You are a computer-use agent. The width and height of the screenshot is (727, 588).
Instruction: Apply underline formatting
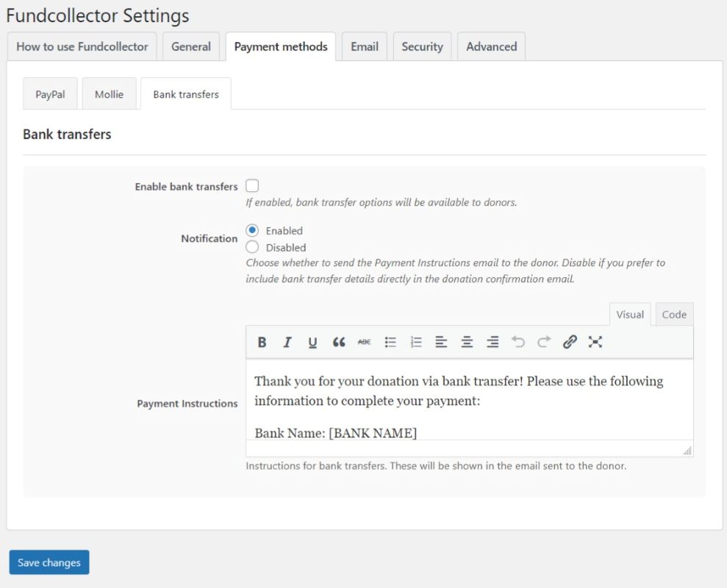(312, 342)
